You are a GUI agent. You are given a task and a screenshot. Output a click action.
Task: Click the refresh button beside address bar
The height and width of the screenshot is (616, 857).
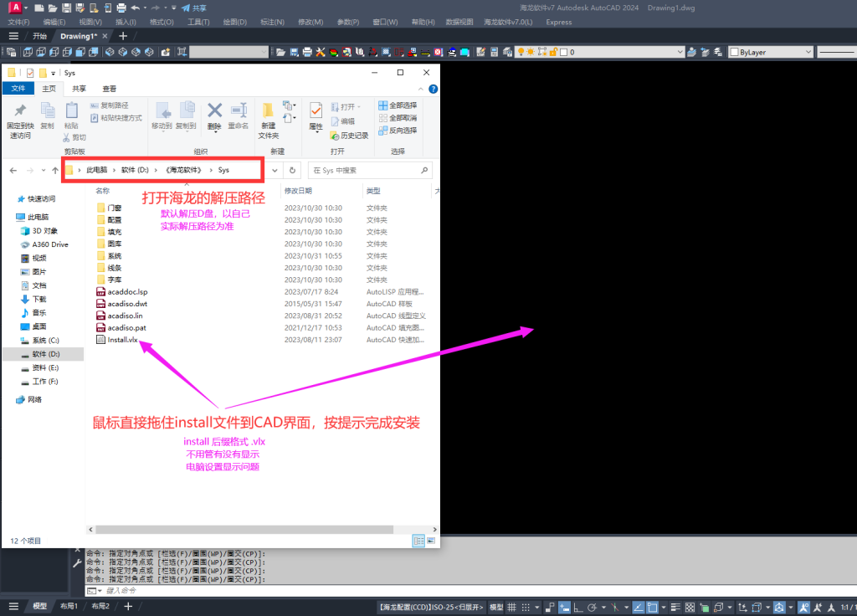(292, 171)
